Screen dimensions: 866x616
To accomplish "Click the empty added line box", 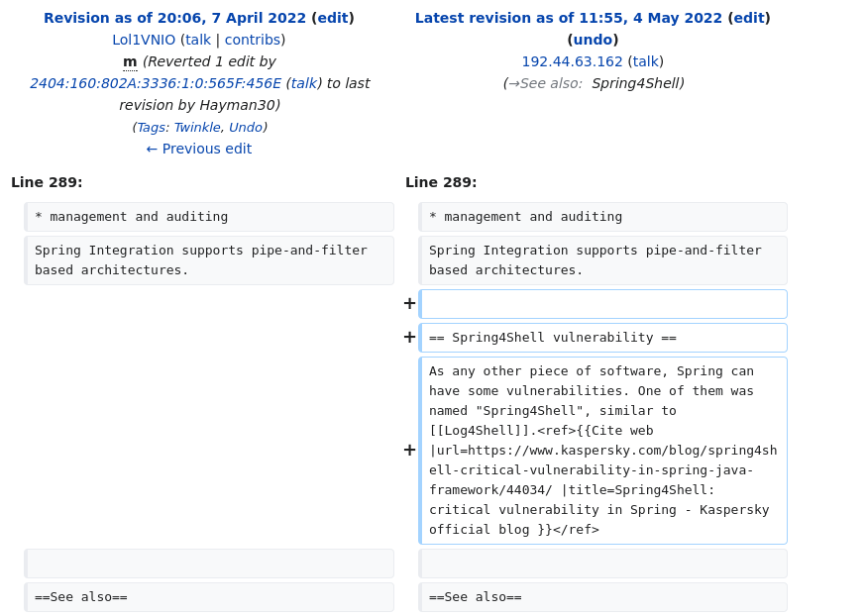I will 602,304.
